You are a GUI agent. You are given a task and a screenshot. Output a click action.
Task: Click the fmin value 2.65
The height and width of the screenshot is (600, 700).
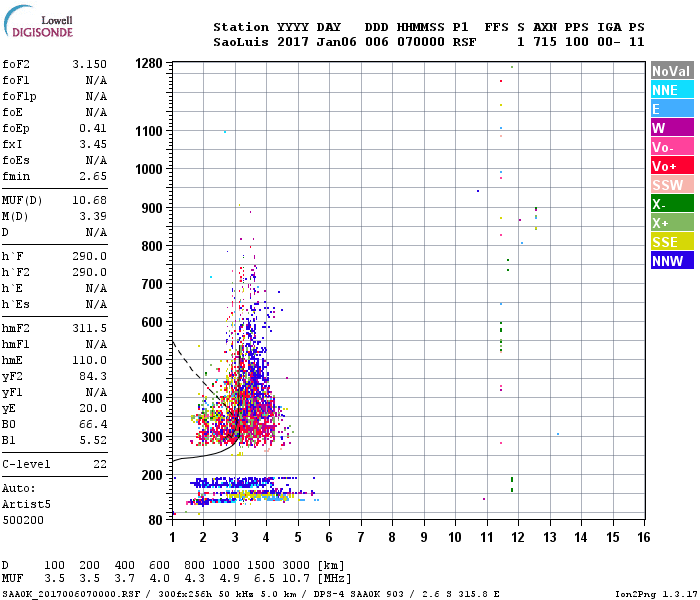click(93, 176)
